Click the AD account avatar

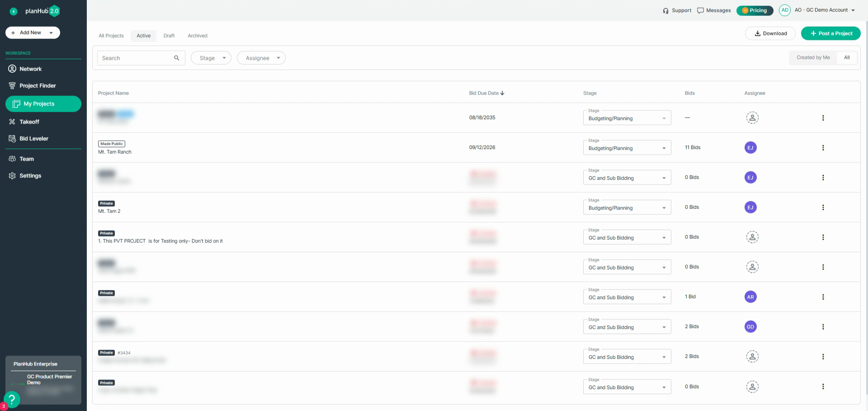point(785,10)
